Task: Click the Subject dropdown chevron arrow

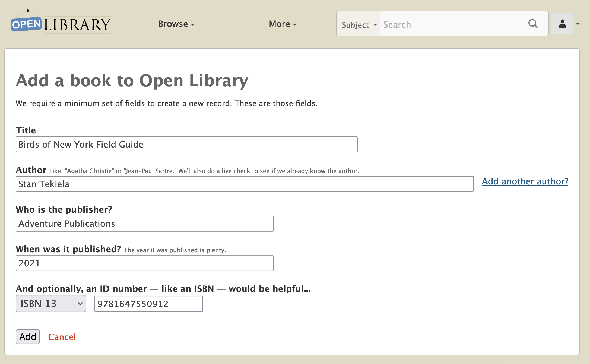Action: click(375, 24)
